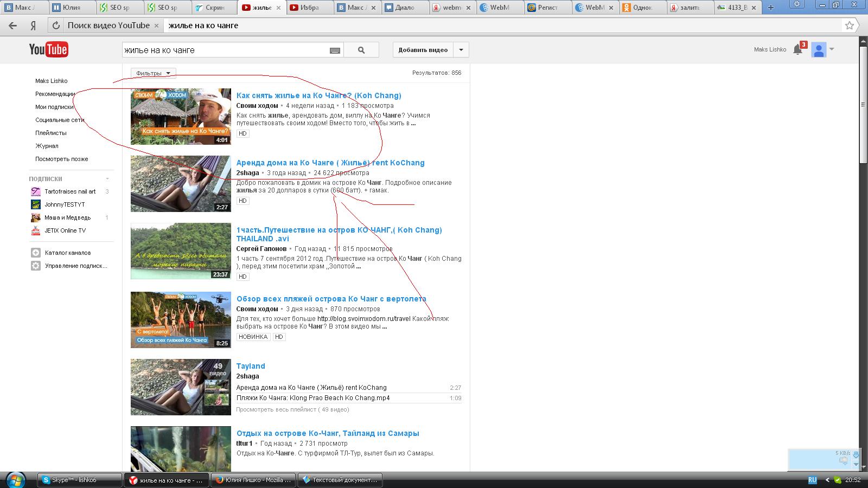Open Maks Lishko channel link in sidebar
Screen dimensions: 868x488
(52, 81)
